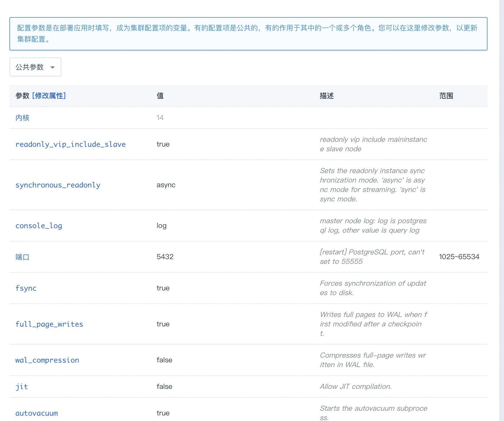Image resolution: width=504 pixels, height=421 pixels.
Task: Click the 描述 column header
Action: click(326, 96)
